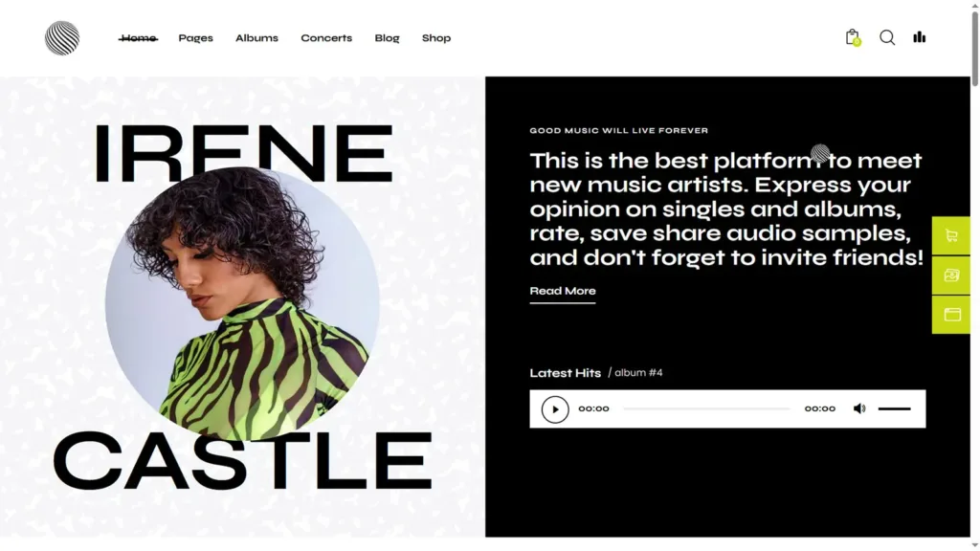This screenshot has height=551, width=980.
Task: Mute the audio player speaker icon
Action: [859, 408]
